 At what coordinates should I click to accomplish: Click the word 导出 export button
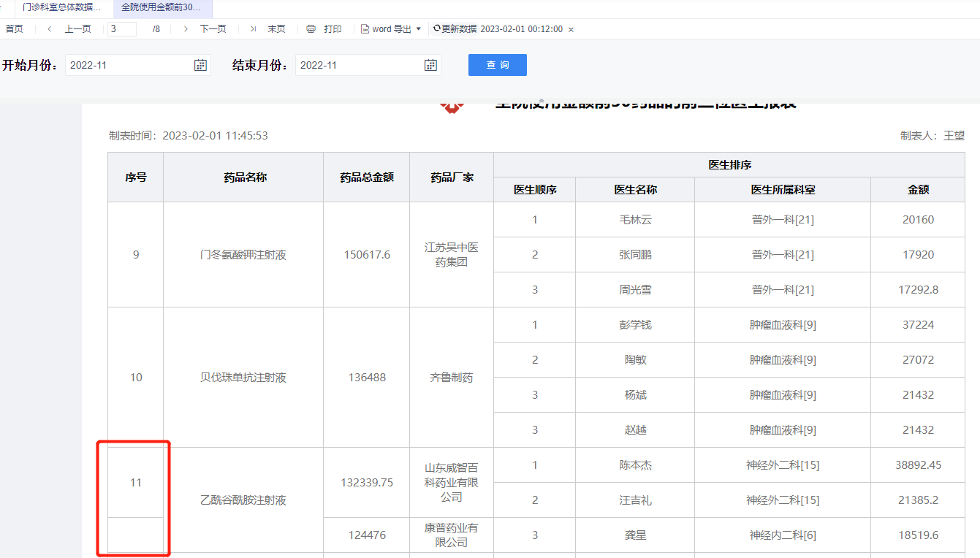coord(392,29)
